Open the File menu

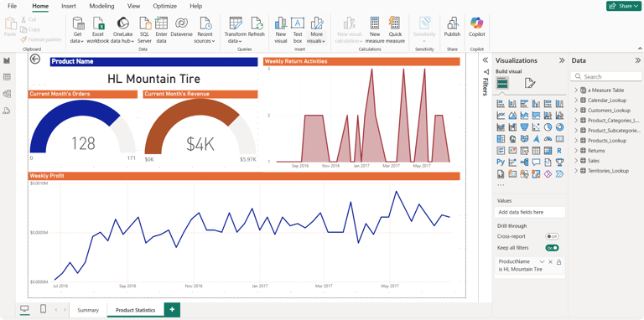13,6
